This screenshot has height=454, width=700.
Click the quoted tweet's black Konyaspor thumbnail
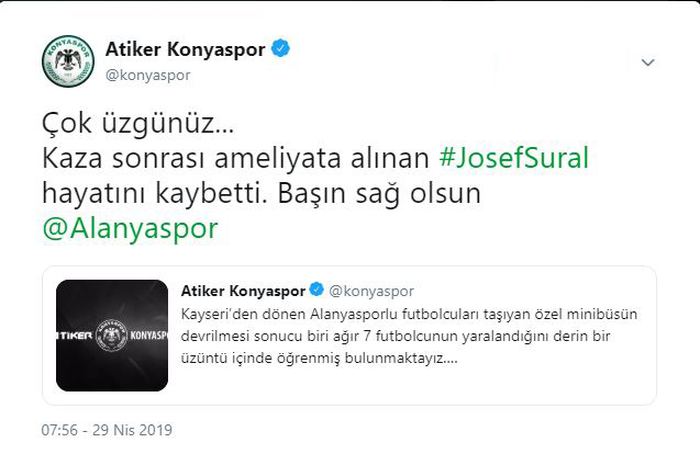[112, 335]
